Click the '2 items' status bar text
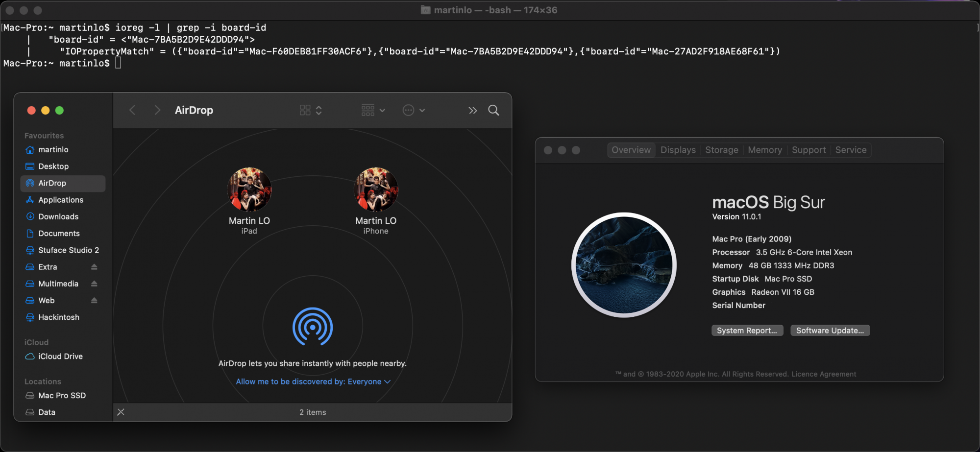 coord(313,412)
